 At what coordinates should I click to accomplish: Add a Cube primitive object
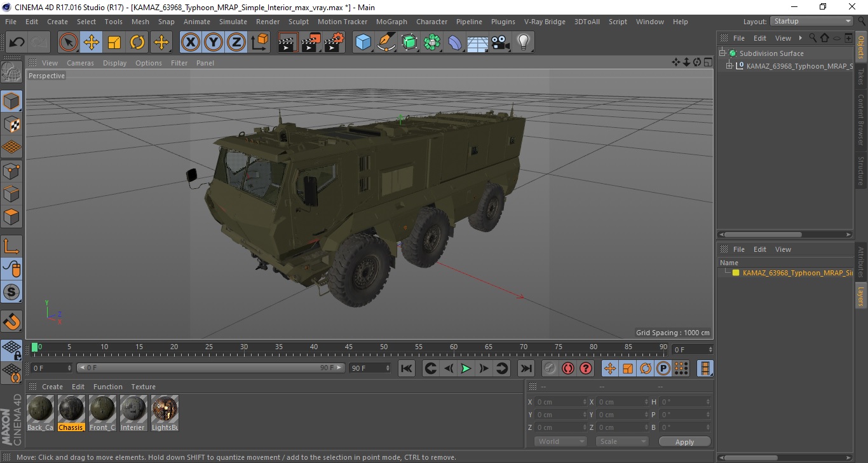(x=363, y=43)
